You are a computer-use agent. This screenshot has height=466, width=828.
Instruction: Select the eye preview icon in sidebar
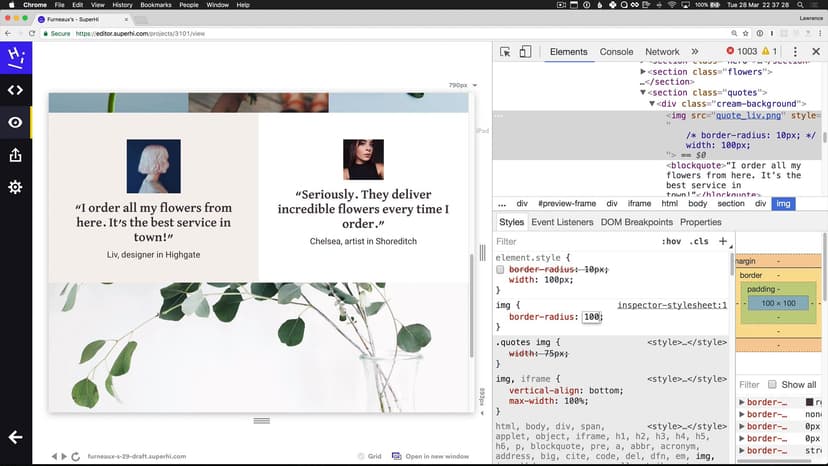15,123
